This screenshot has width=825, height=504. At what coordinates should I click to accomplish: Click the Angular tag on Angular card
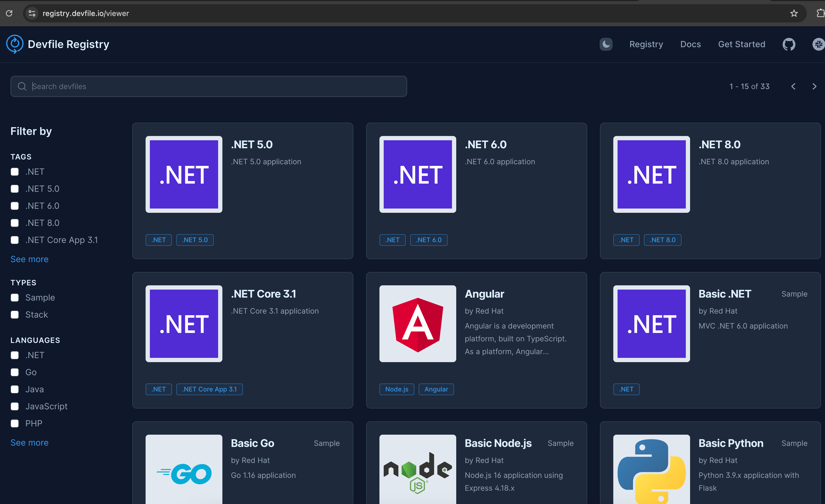click(436, 389)
